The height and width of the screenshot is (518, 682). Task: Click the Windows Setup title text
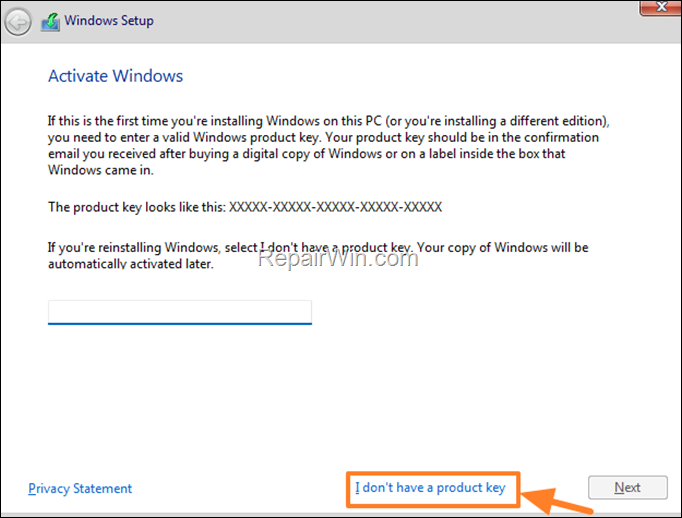tap(109, 21)
